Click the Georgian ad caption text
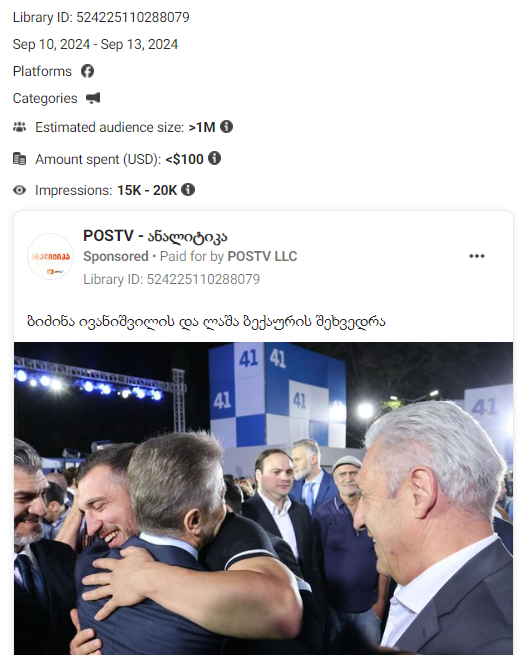 pos(206,321)
